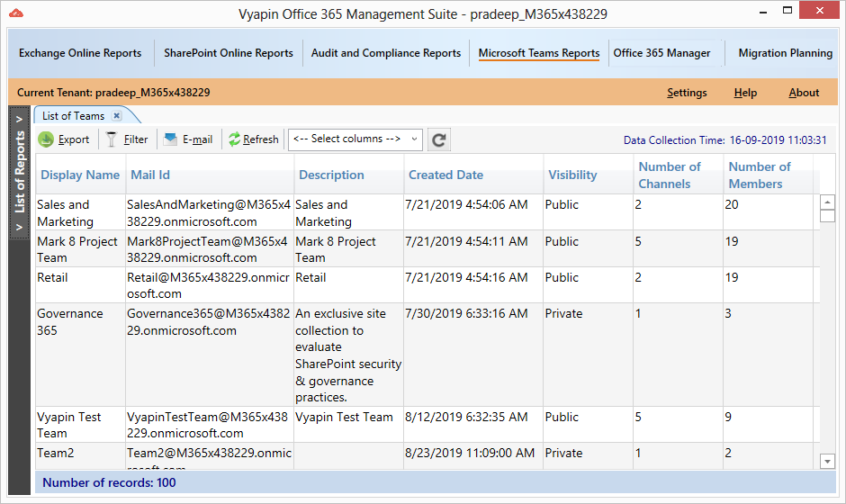The image size is (846, 504).
Task: Click the bottom arrow of List of Reports panel
Action: tap(18, 228)
